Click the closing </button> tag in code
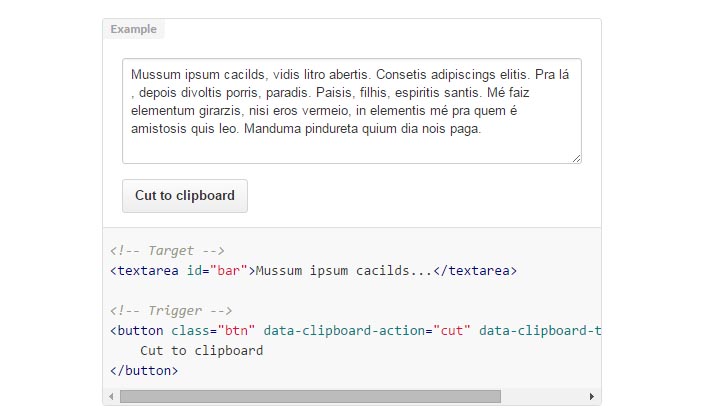 (x=144, y=371)
